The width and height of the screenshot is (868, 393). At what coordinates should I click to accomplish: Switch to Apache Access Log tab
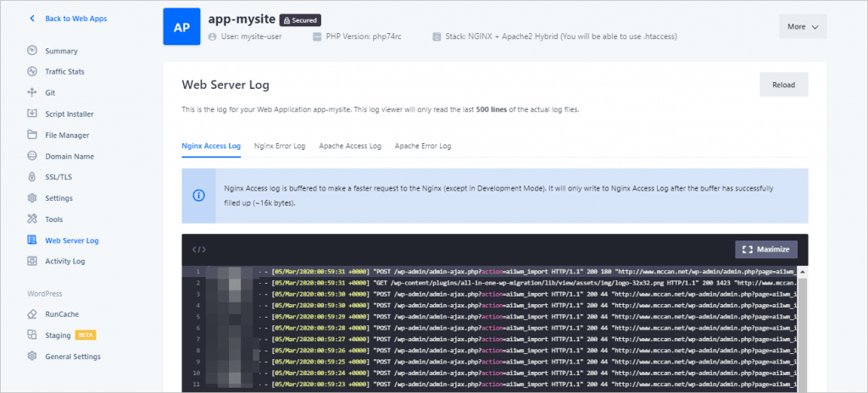350,147
